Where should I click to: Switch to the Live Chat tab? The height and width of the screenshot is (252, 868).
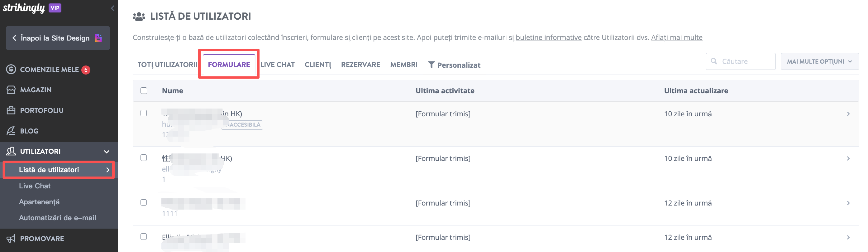point(278,65)
